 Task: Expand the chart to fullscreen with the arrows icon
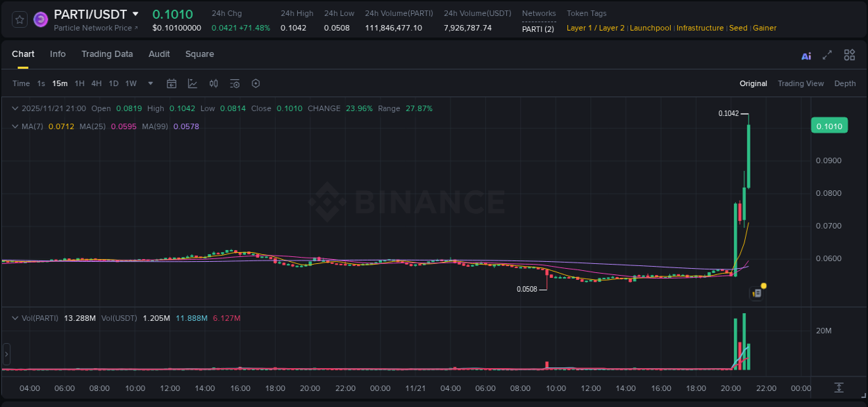827,54
